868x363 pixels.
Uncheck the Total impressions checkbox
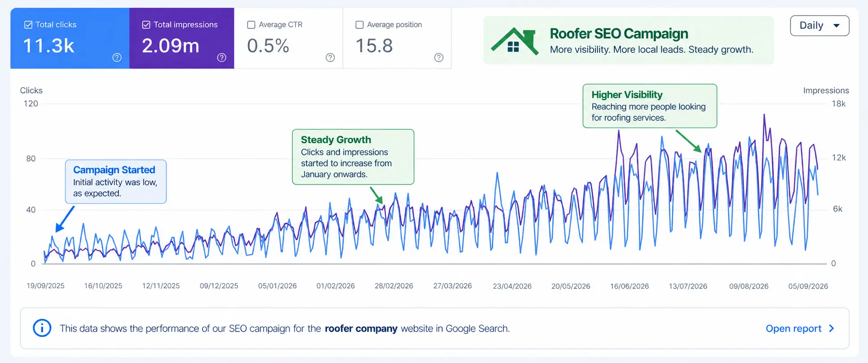pyautogui.click(x=146, y=25)
